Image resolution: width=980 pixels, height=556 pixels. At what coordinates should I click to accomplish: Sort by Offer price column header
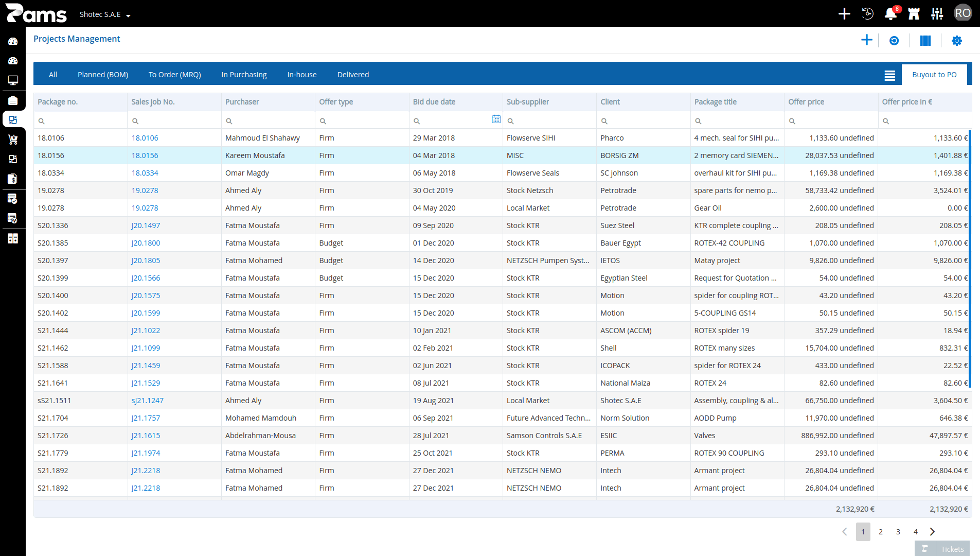pos(831,102)
